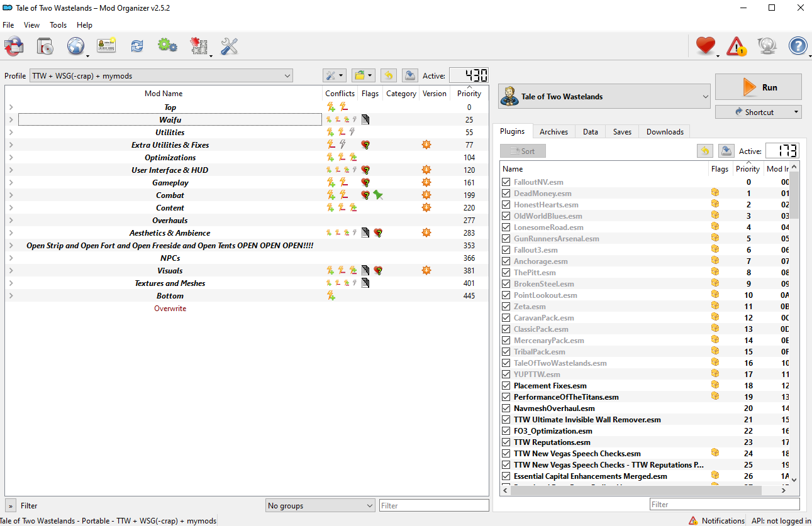Click the status bar Notifications warning icon

(x=693, y=520)
